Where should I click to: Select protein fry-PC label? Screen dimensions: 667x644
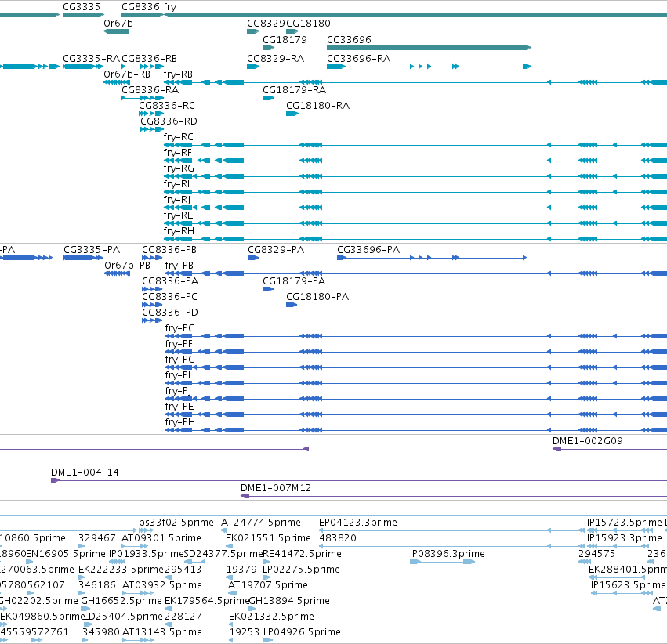[x=179, y=328]
